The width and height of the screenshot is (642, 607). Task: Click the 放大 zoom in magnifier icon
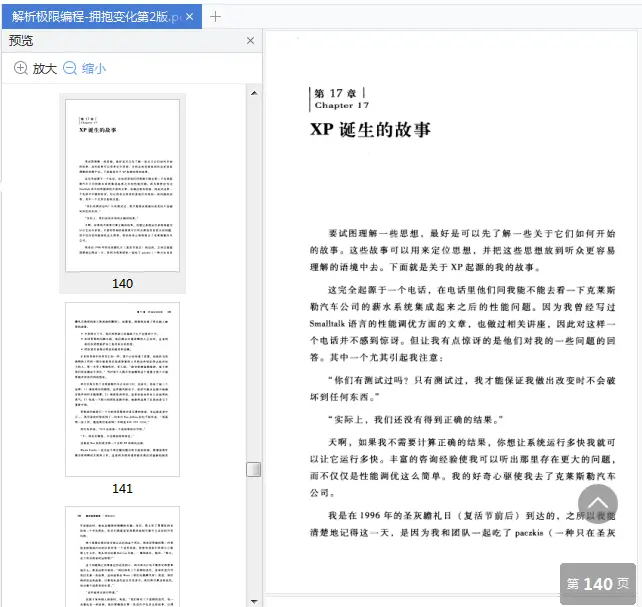click(x=21, y=68)
